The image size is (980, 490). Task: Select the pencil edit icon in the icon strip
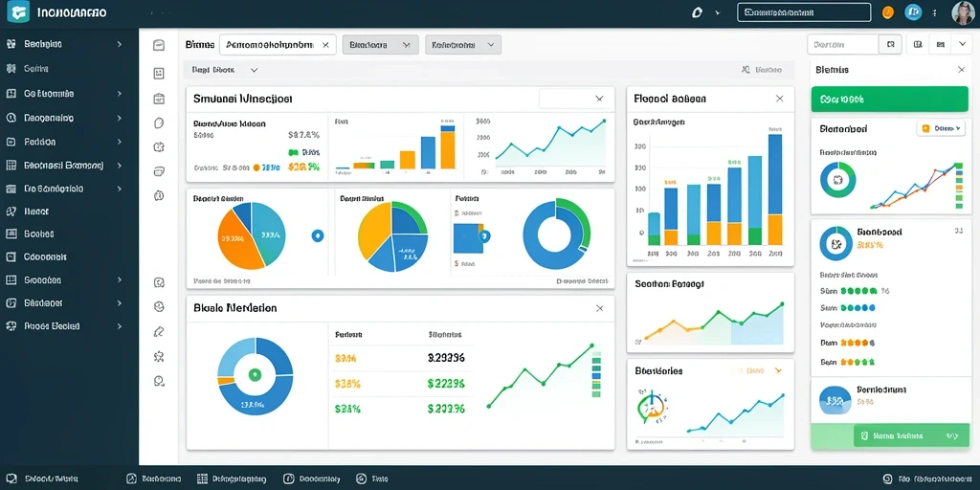coord(159,332)
